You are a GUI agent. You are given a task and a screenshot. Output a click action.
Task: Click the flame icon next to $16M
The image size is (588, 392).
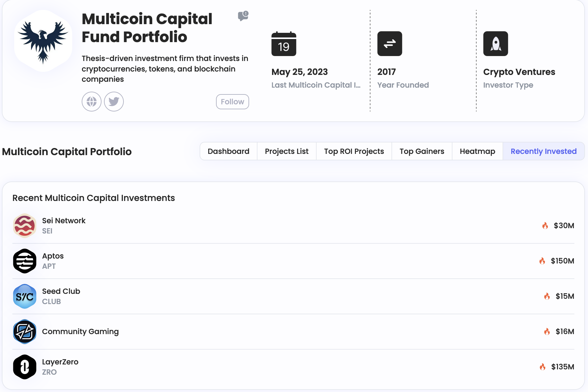547,331
